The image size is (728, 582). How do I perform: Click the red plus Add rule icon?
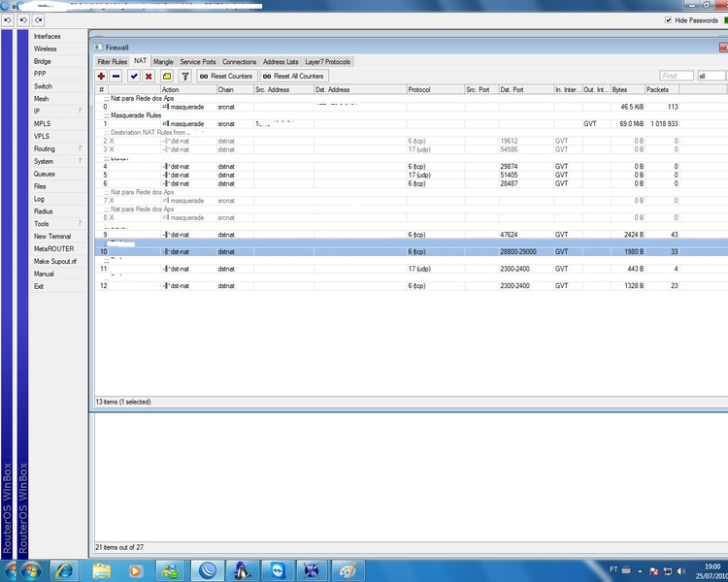click(x=101, y=76)
